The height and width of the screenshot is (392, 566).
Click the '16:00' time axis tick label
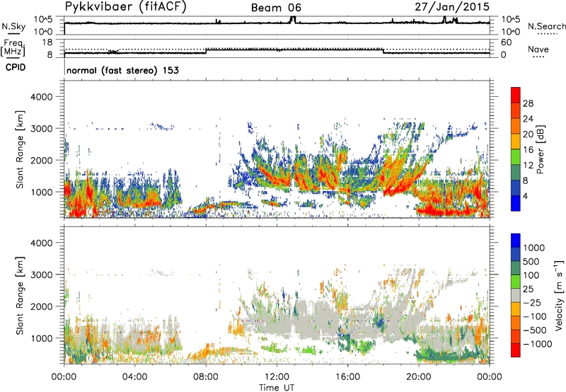click(347, 377)
